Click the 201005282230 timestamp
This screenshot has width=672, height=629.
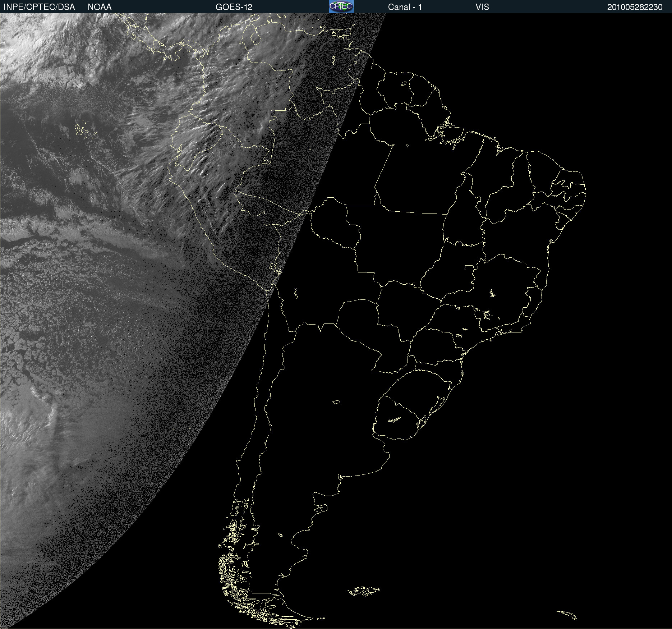tap(635, 7)
